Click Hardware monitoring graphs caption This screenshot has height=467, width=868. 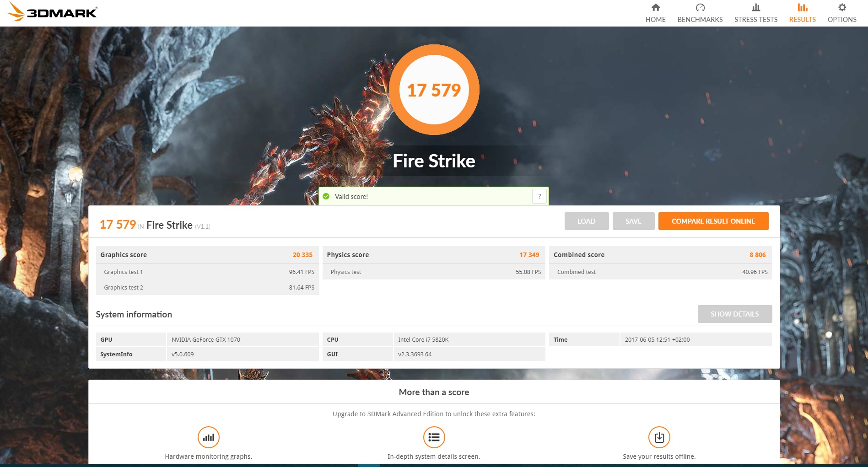(208, 456)
